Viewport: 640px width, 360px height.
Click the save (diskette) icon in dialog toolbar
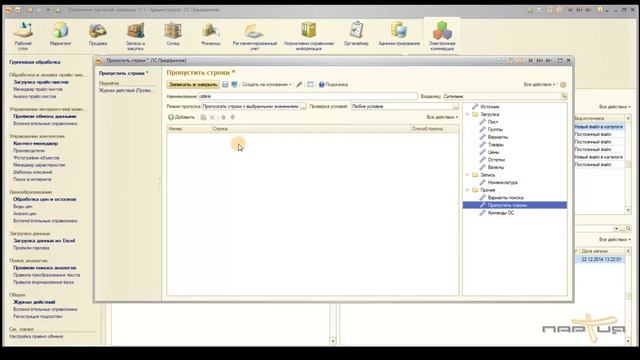[225, 84]
